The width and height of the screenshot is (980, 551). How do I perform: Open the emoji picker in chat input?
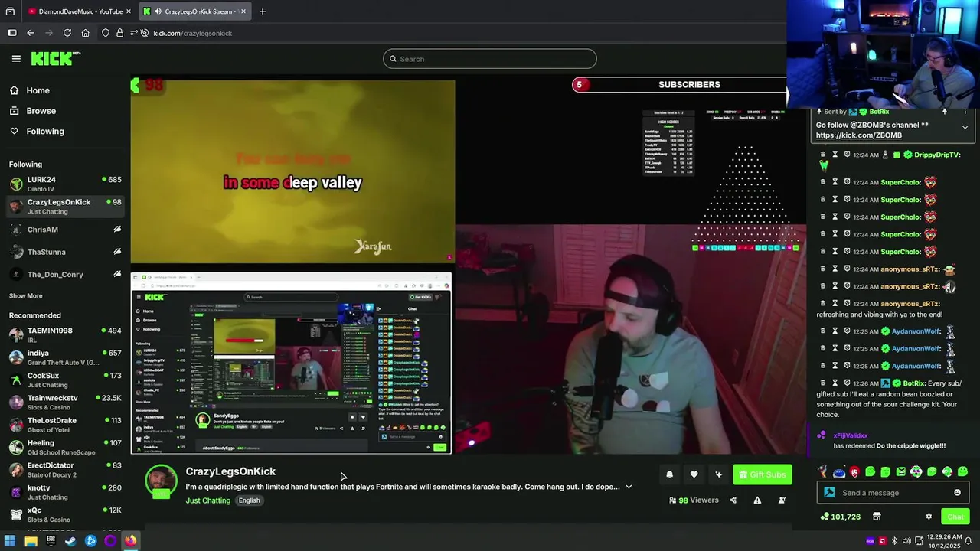957,493
